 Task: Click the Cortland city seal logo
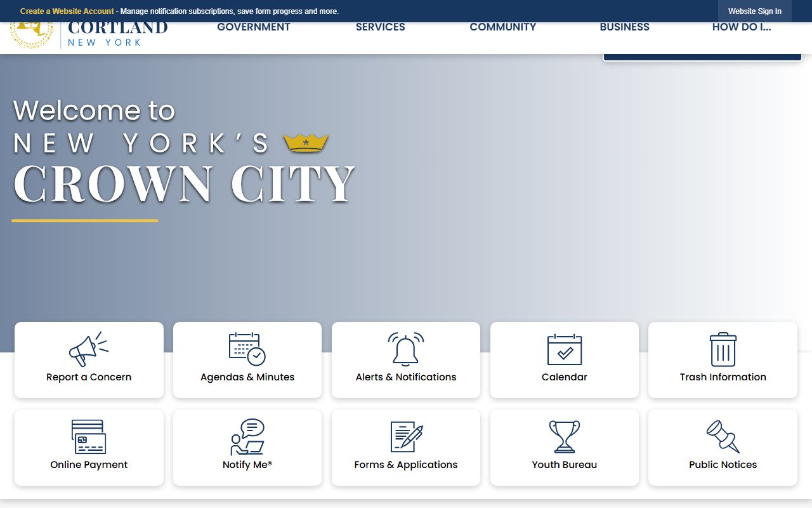point(31,35)
